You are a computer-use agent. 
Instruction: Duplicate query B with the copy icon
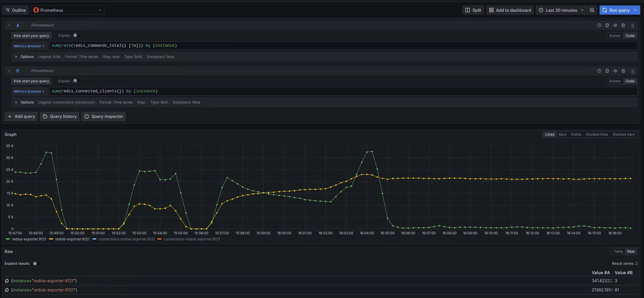tap(607, 71)
